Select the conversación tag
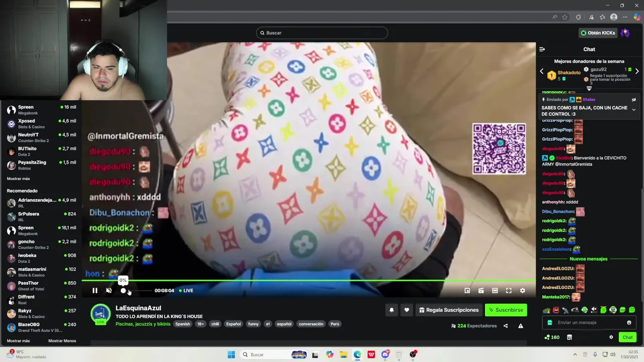The image size is (644, 362). [x=311, y=324]
